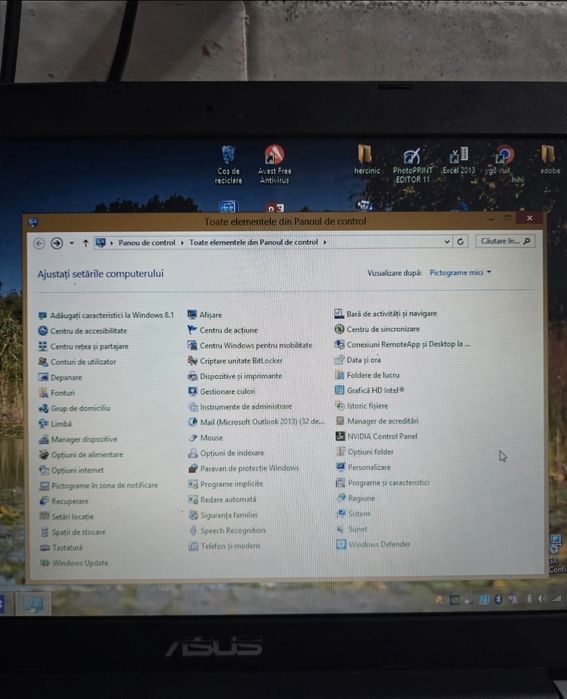
Task: Open the Cos de reciclare desktop icon
Action: (229, 164)
